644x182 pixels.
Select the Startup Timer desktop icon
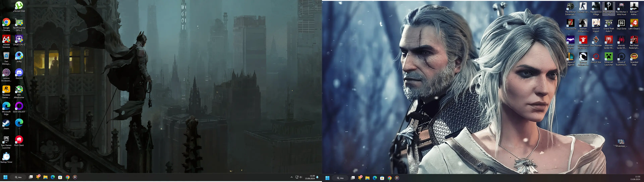pyautogui.click(x=6, y=158)
